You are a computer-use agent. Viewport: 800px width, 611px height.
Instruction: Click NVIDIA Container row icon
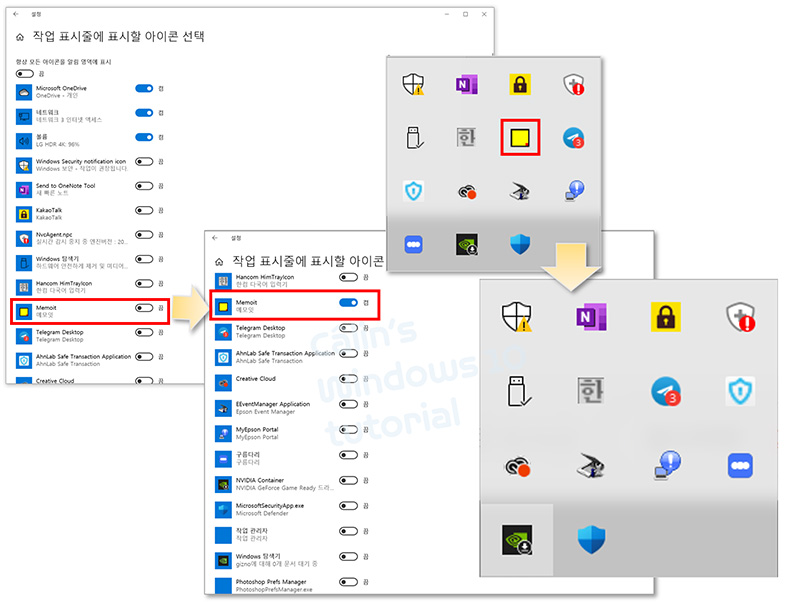pos(223,484)
